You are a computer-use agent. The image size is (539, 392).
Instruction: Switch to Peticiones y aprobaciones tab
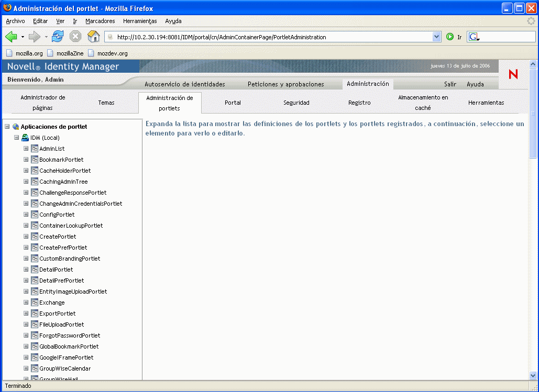285,84
